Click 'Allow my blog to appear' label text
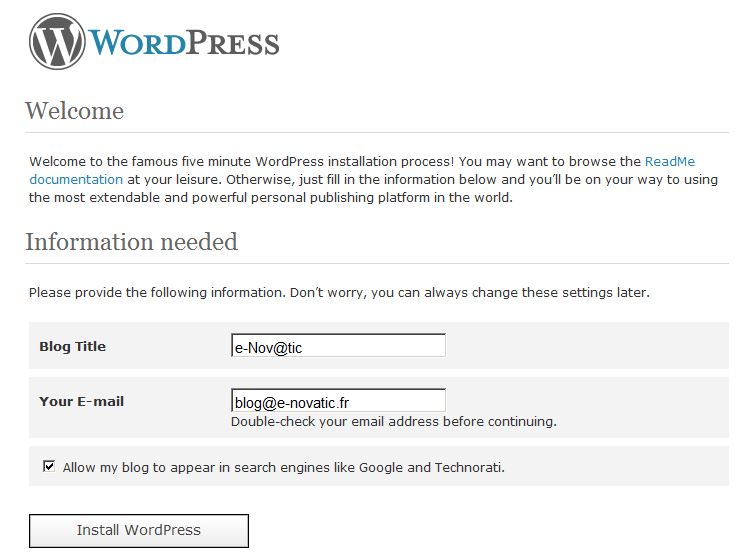The width and height of the screenshot is (749, 557). (284, 467)
